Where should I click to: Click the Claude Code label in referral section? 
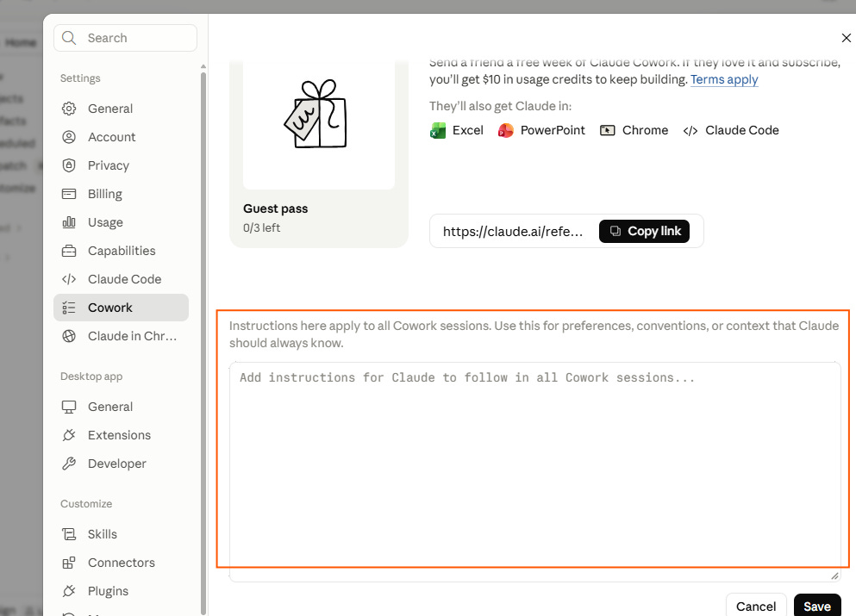[742, 130]
